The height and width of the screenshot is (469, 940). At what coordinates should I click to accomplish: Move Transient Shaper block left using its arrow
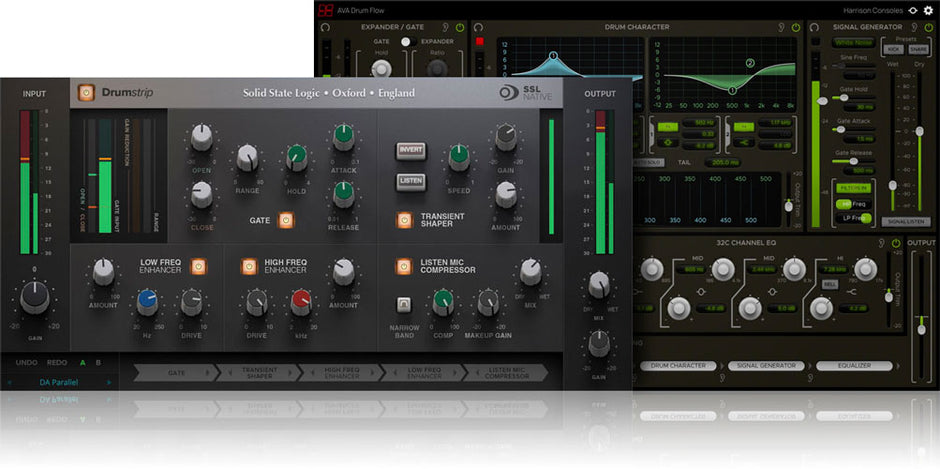click(x=230, y=372)
